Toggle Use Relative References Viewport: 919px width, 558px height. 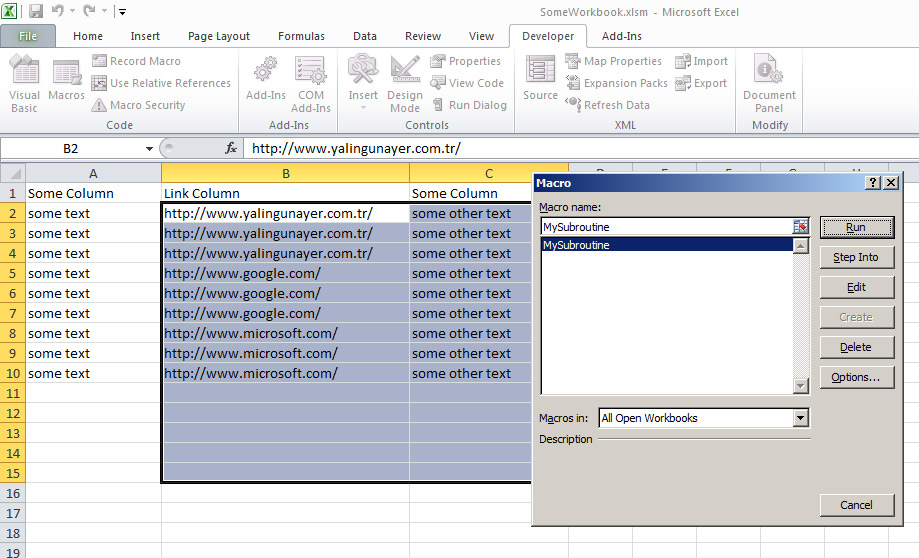point(161,83)
